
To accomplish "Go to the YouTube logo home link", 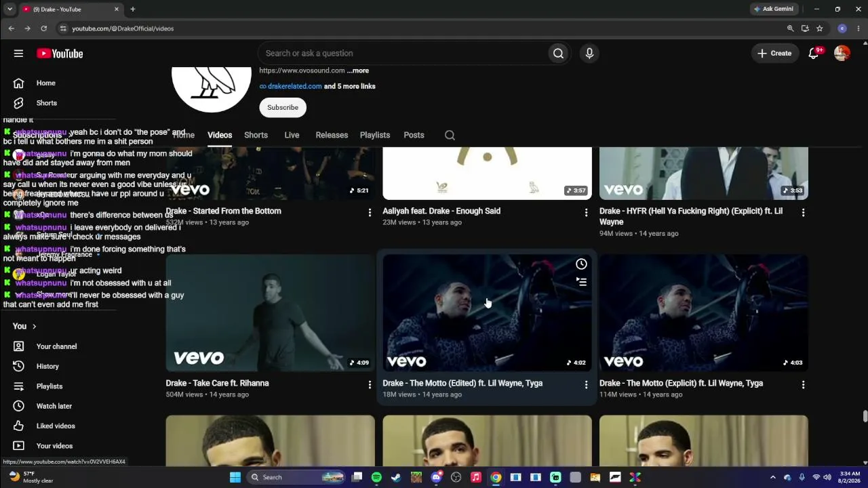I will tap(60, 54).
